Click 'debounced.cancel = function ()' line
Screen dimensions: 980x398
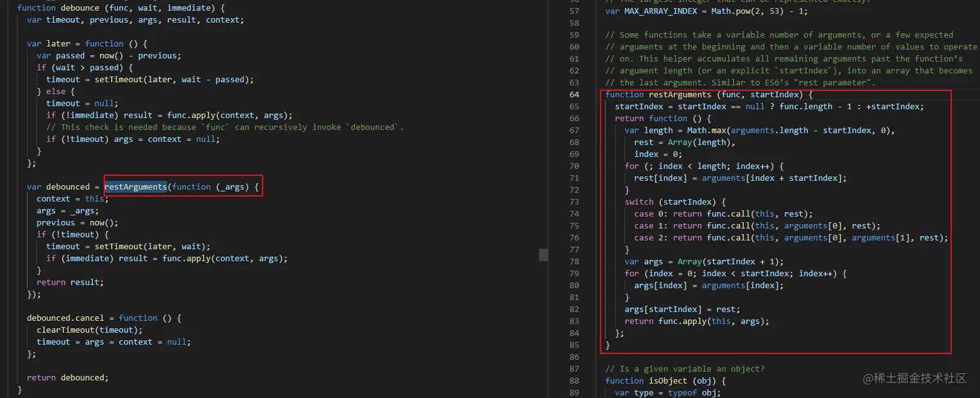click(x=104, y=318)
